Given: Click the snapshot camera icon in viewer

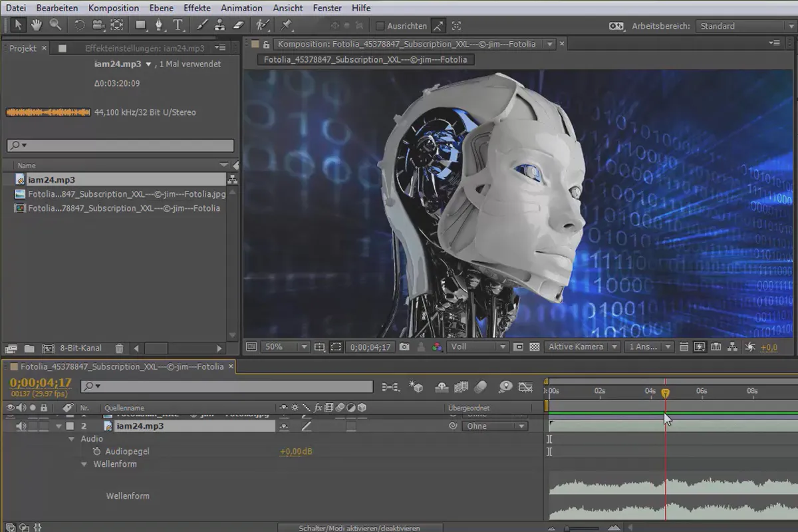Looking at the screenshot, I should click(405, 346).
